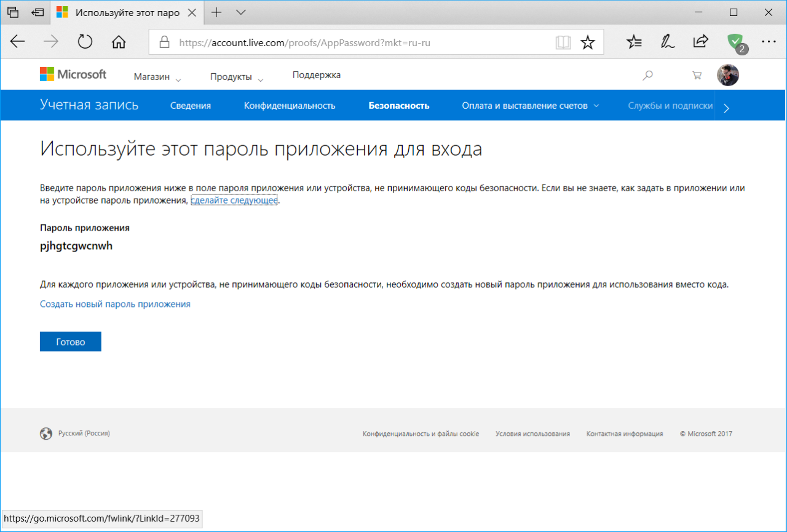Viewport: 787px width, 532px height.
Task: Click the set tabs aside icon
Action: (38, 12)
